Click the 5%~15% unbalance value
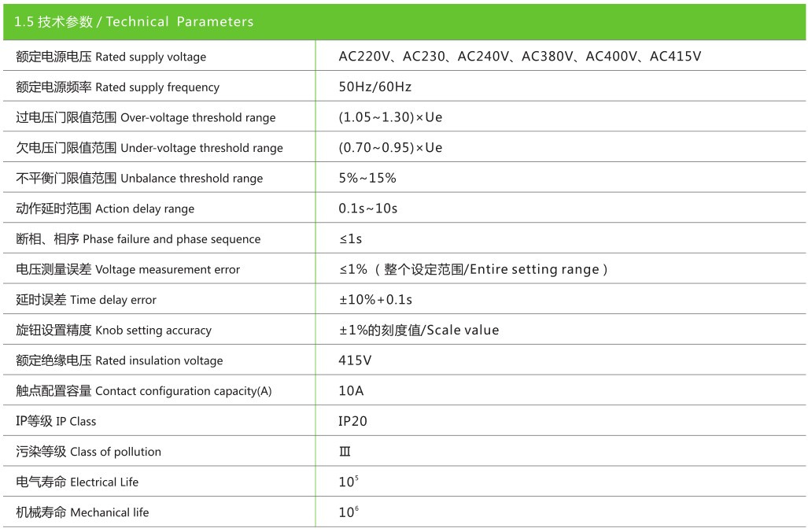Image resolution: width=808 pixels, height=532 pixels. pos(367,178)
